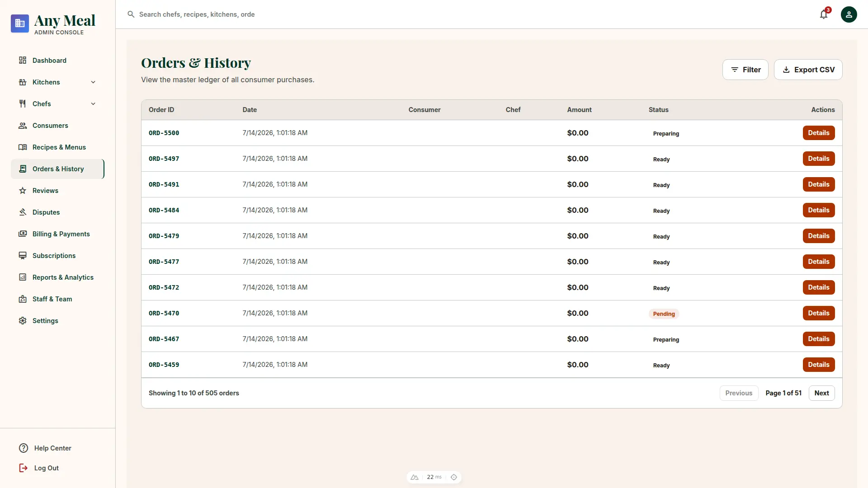Expand the Kitchens submenu chevron
This screenshot has height=488, width=868.
click(93, 82)
